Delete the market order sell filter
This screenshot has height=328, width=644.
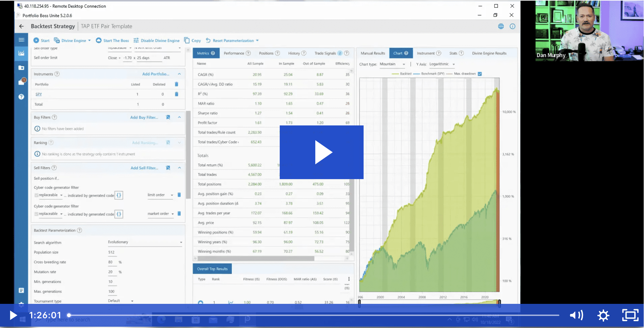coord(179,214)
